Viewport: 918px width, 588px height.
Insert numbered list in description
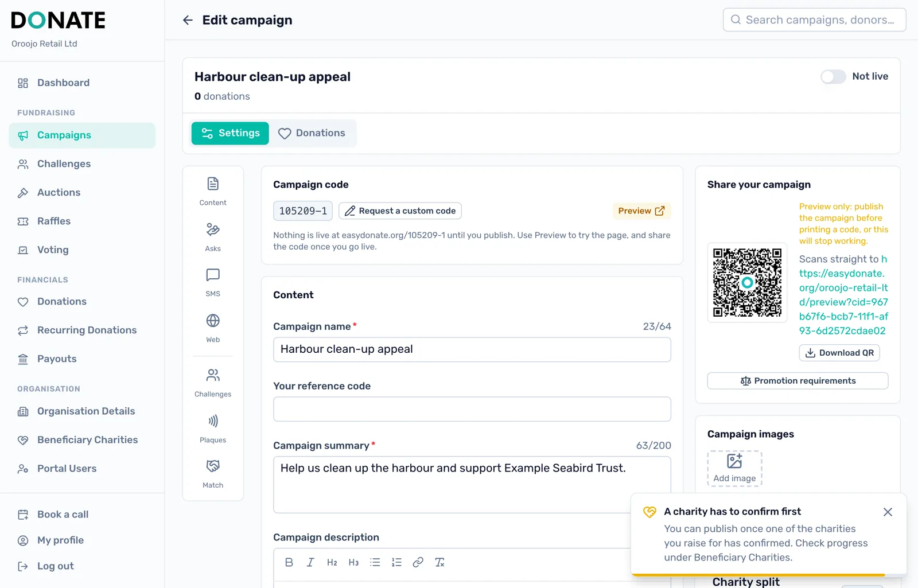[x=396, y=563]
